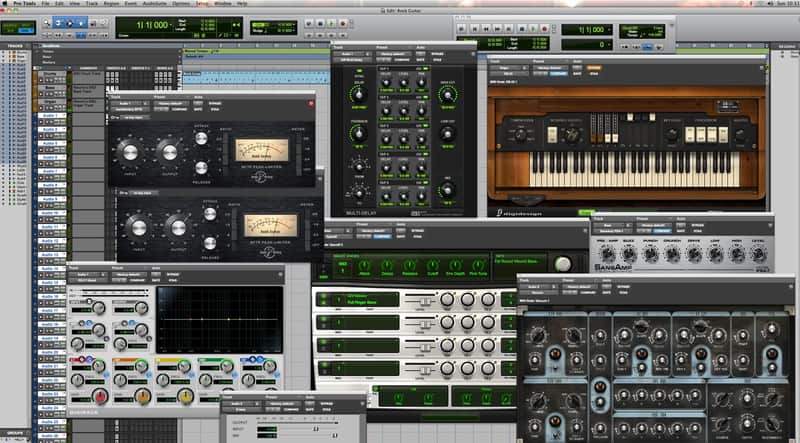Select the Grabber tool in Edit toolbar
The image size is (800, 443).
tap(82, 23)
